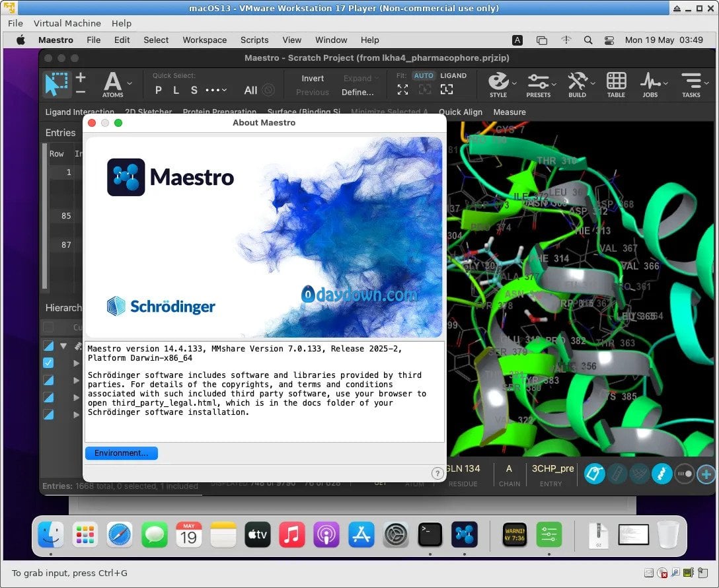Open the Style palette icon
719x588 pixels.
(x=498, y=82)
